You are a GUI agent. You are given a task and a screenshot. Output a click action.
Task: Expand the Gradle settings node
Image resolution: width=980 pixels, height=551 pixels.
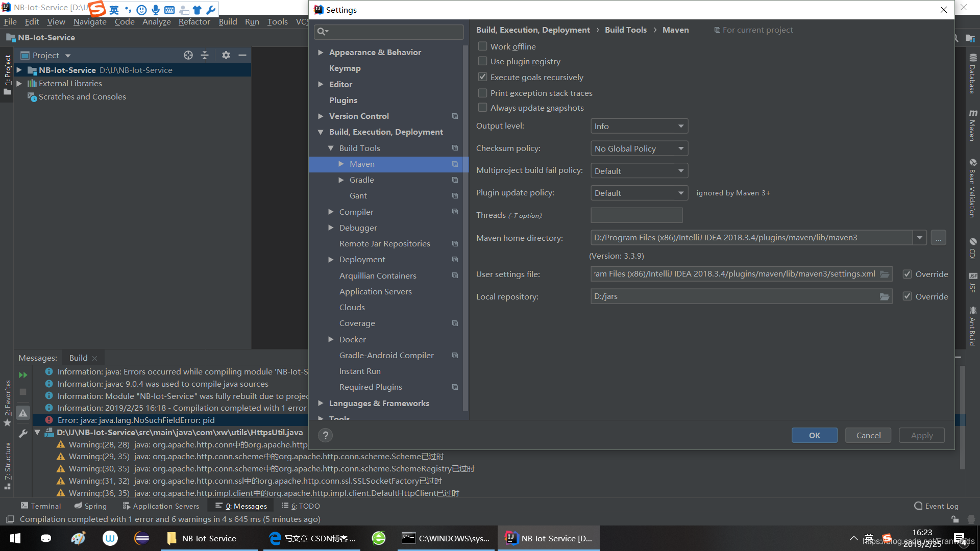click(x=341, y=180)
